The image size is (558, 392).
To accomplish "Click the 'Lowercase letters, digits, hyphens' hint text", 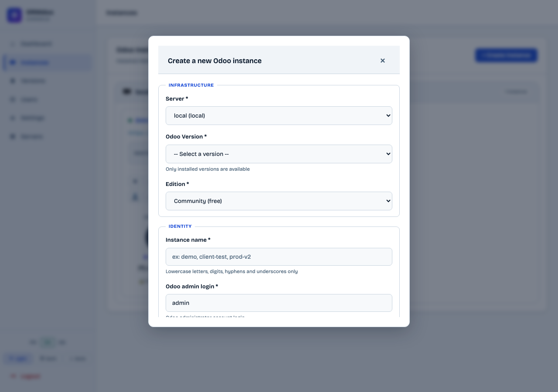I will click(231, 271).
